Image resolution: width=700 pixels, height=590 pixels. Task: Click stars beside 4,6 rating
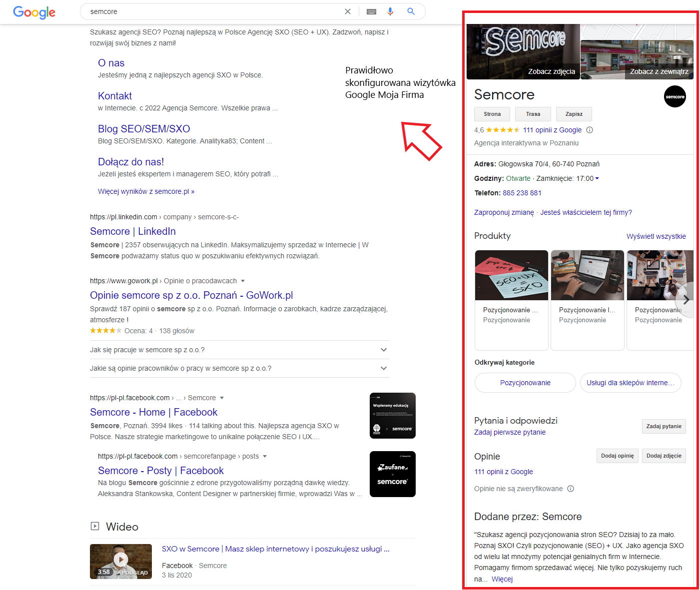503,130
